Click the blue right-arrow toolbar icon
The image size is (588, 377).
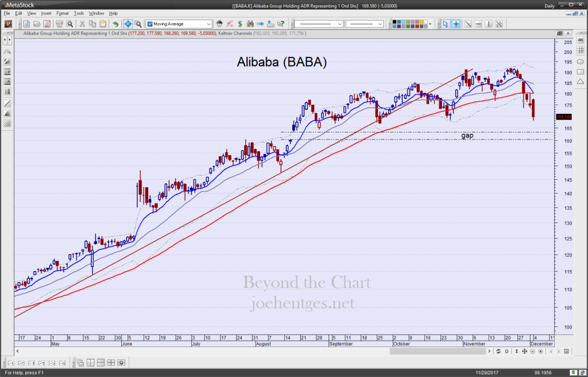(x=260, y=24)
